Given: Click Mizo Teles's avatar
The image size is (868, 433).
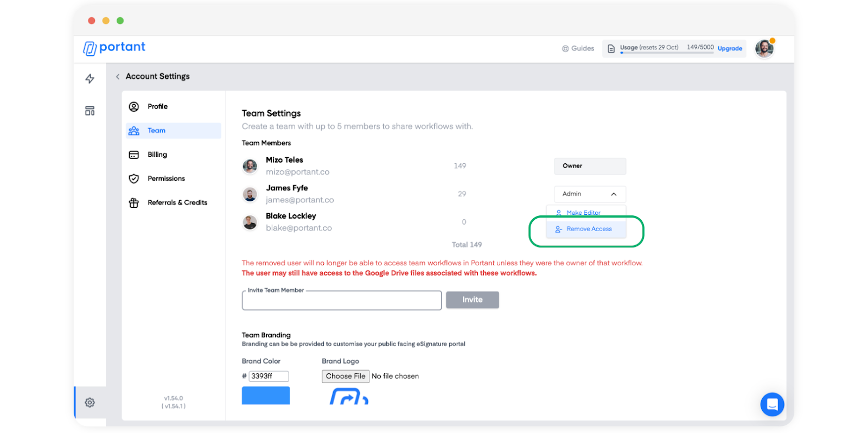Looking at the screenshot, I should tap(250, 166).
